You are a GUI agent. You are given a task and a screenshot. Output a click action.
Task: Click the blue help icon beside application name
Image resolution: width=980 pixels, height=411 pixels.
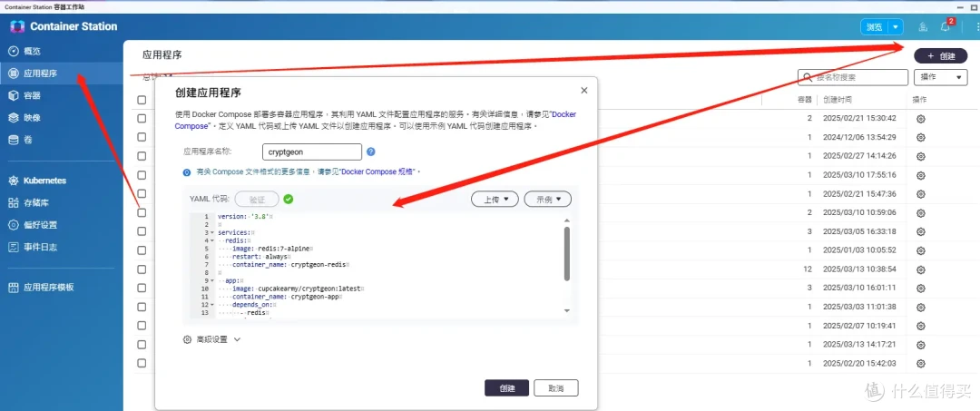point(370,152)
